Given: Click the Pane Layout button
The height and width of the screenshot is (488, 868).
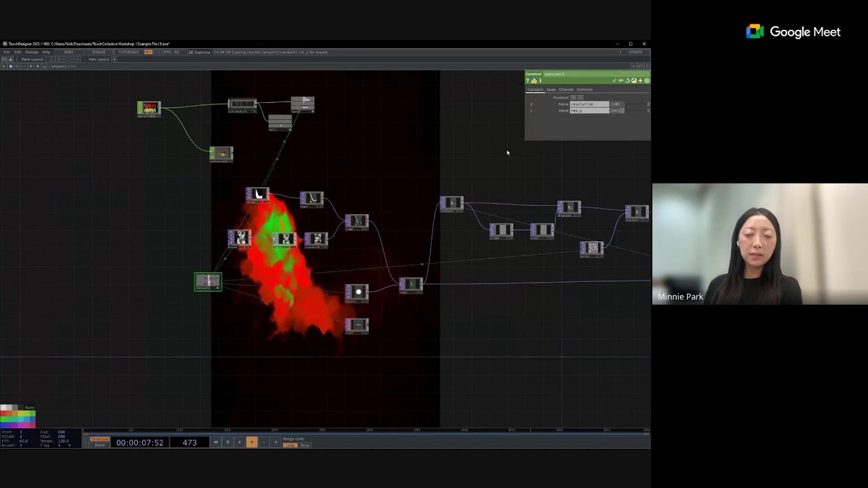Looking at the screenshot, I should [x=31, y=59].
